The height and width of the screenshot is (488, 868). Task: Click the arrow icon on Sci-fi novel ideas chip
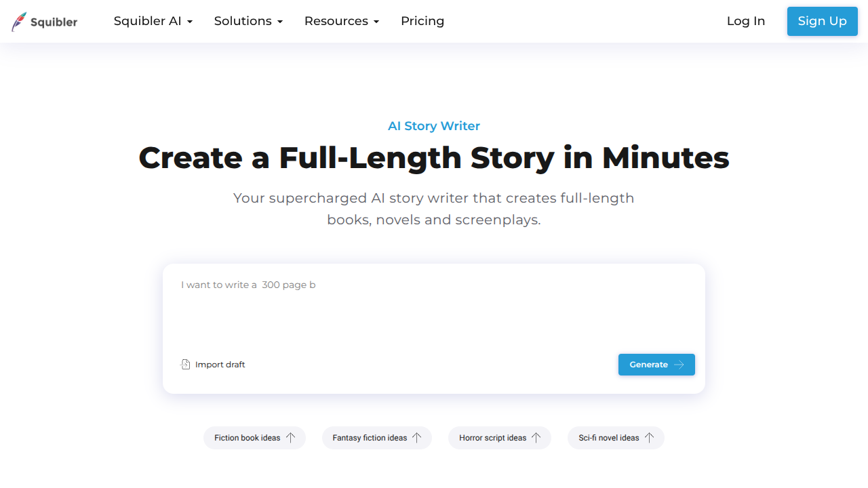pyautogui.click(x=650, y=437)
